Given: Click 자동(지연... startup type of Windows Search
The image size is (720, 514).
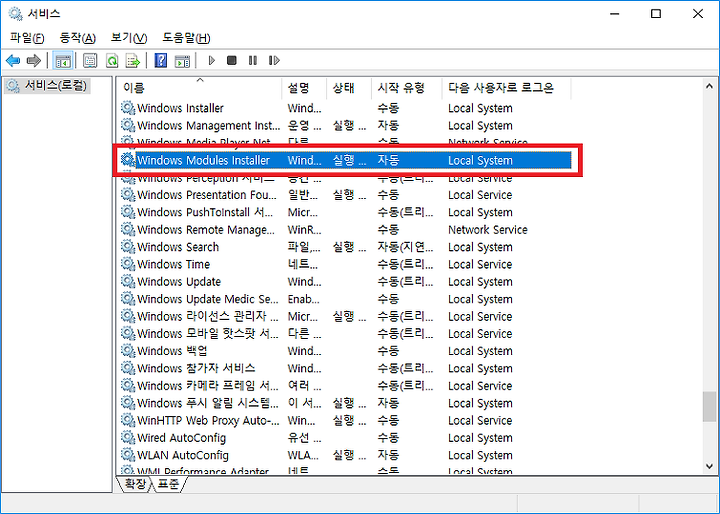Looking at the screenshot, I should [405, 247].
